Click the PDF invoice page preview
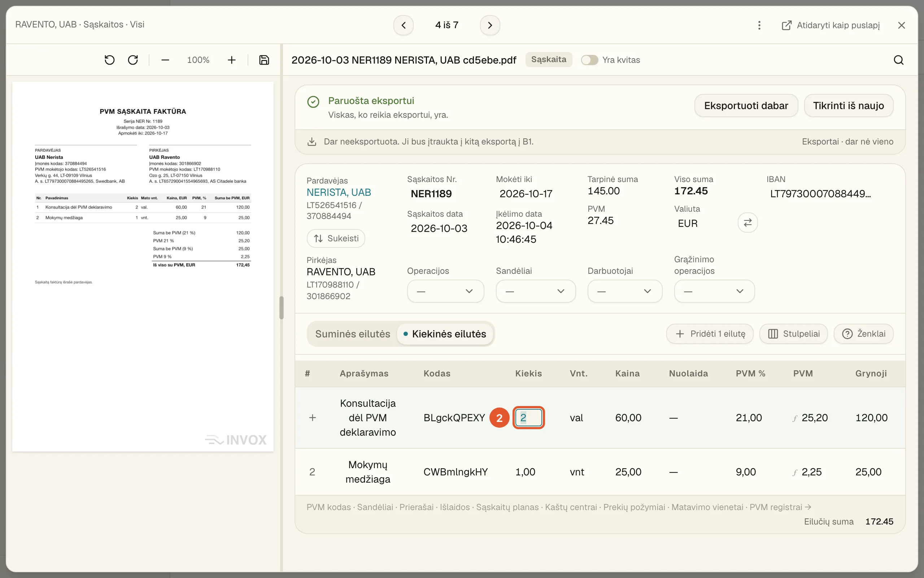The width and height of the screenshot is (924, 578). (143, 267)
